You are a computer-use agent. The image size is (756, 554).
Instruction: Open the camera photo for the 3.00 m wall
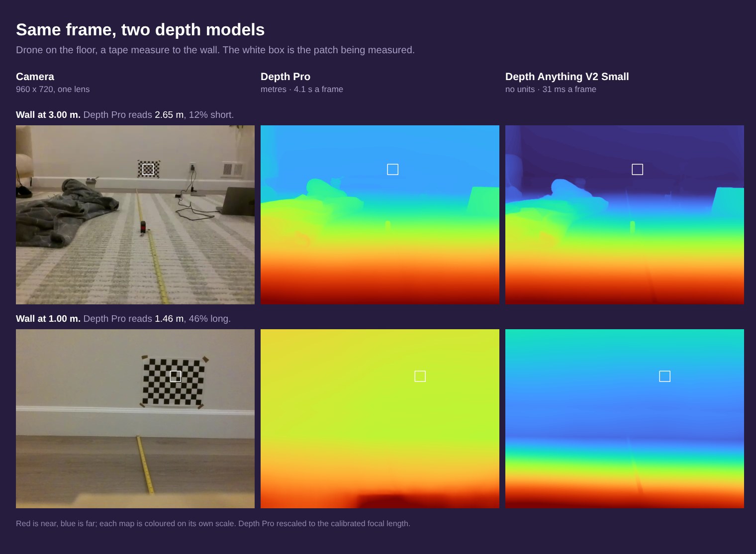[x=135, y=215]
